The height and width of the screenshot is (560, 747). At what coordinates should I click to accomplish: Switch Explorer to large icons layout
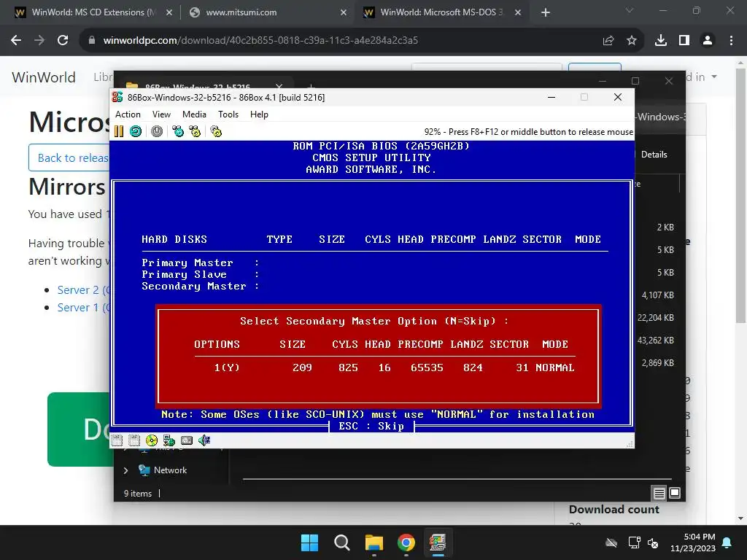[675, 493]
